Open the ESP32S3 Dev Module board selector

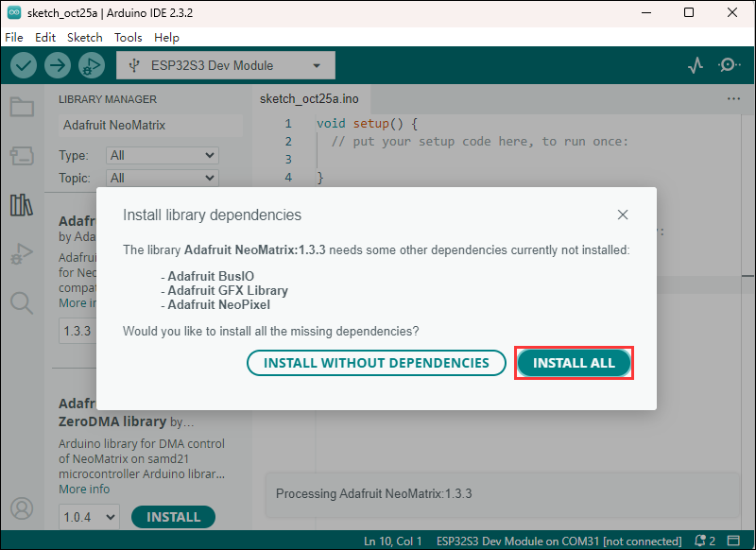tap(226, 65)
